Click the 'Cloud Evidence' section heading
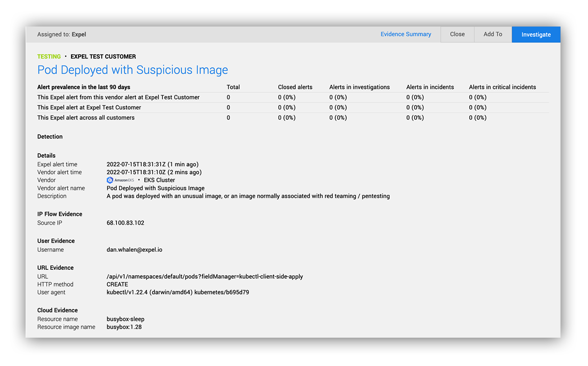Screen dimensions: 588x366 (58, 310)
